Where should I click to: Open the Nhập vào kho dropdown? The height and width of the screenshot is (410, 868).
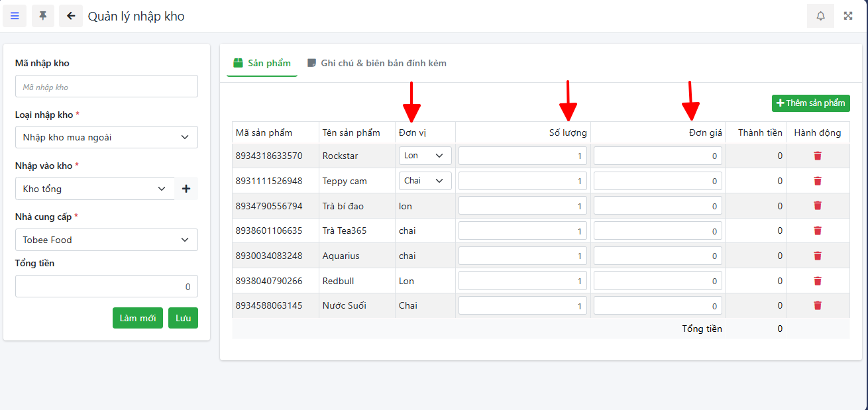pyautogui.click(x=94, y=189)
